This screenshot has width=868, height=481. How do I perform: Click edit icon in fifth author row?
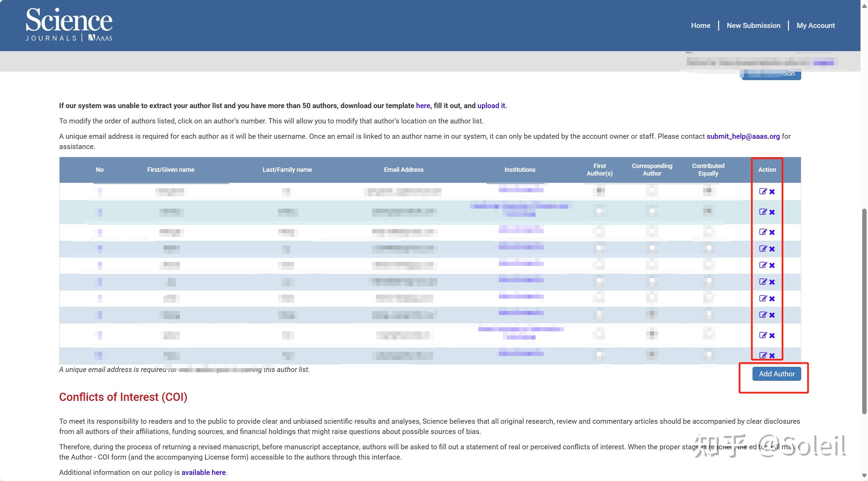[x=763, y=265]
